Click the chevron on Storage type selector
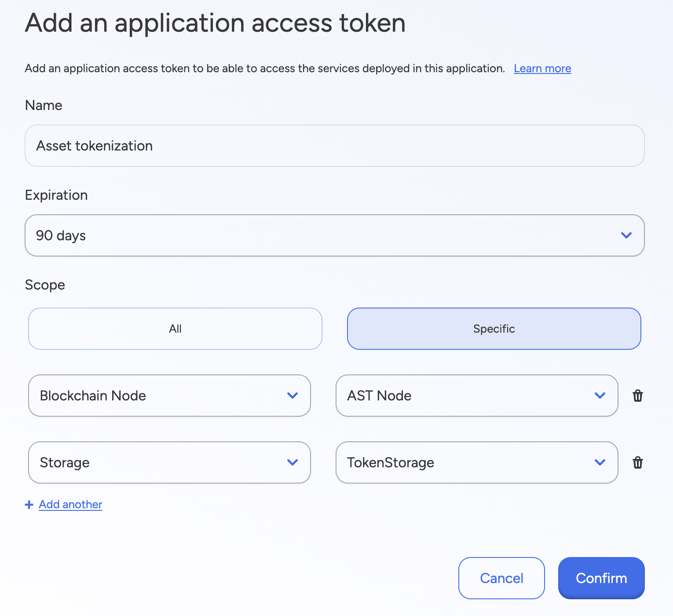The image size is (673, 616). click(293, 462)
